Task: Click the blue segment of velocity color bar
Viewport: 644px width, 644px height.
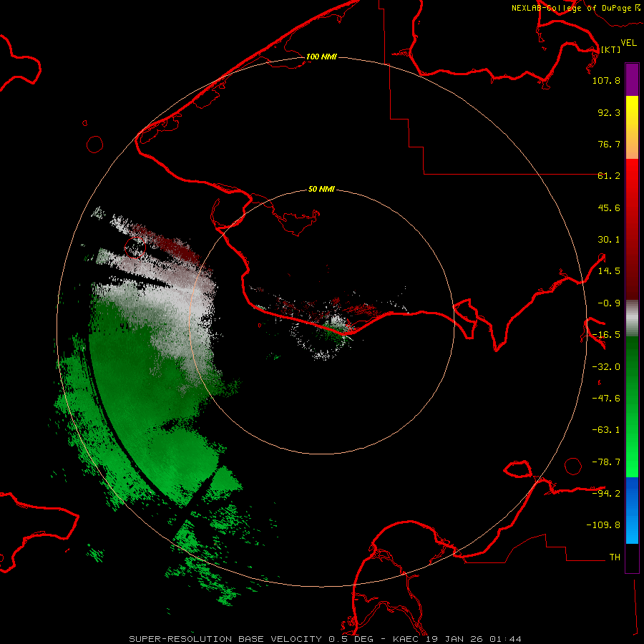Action: point(632,510)
